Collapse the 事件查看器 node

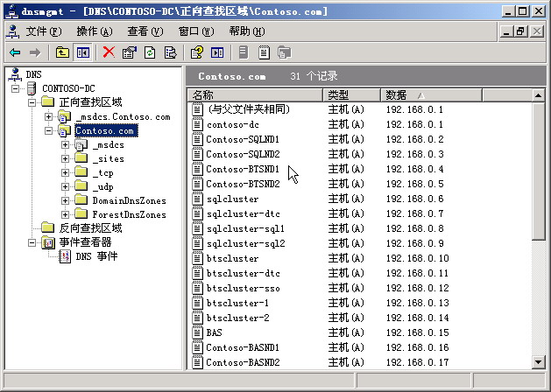tap(32, 242)
